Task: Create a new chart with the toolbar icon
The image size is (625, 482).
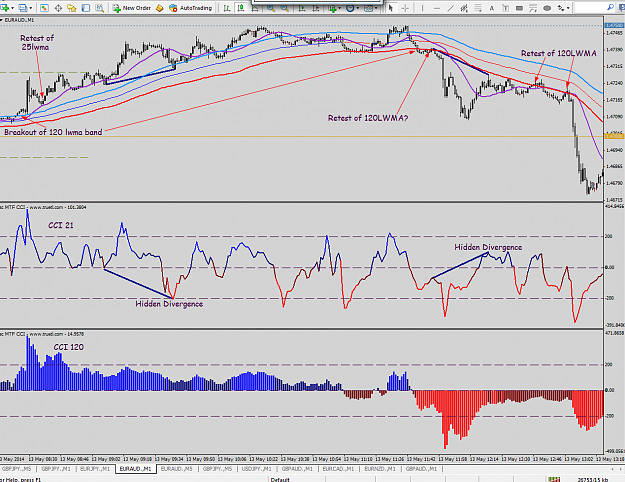Action: 5,8
